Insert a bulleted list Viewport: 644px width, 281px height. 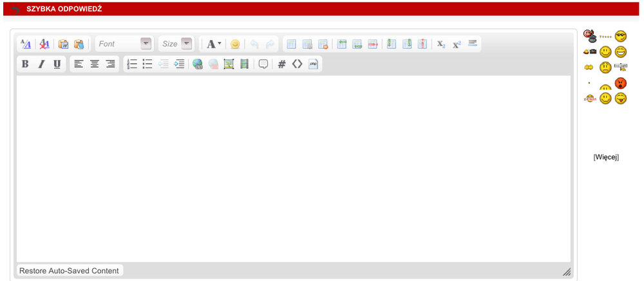pos(147,64)
